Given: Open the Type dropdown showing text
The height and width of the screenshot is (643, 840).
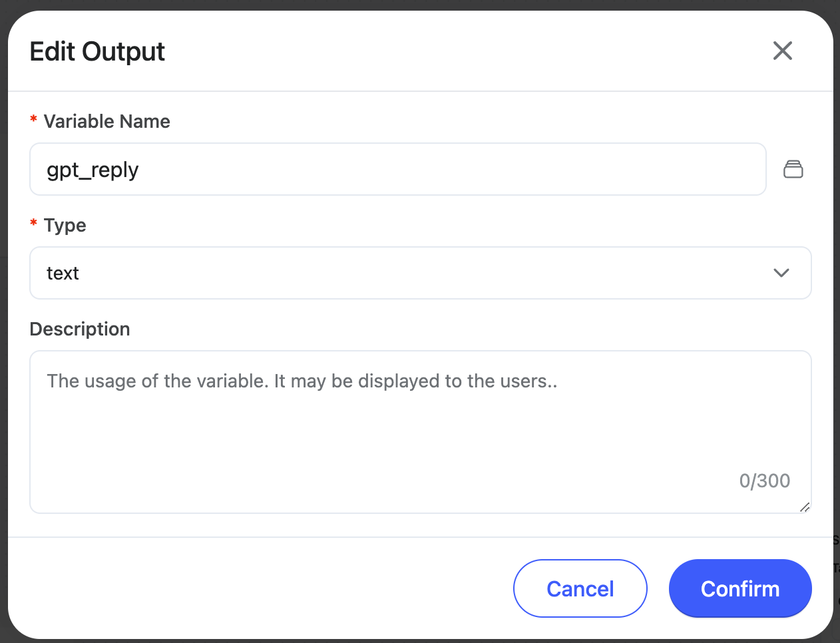Looking at the screenshot, I should (419, 273).
